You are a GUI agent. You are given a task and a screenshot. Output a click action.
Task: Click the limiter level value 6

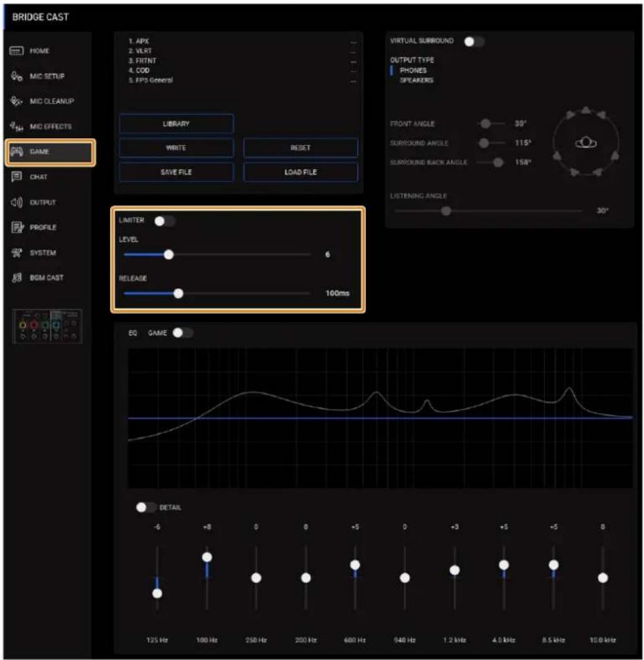(x=327, y=255)
